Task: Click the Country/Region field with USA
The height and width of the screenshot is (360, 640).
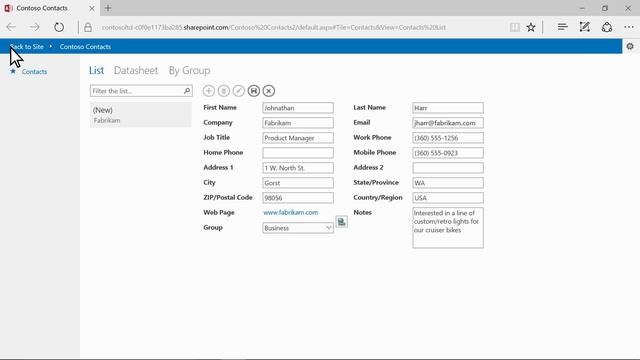Action: click(x=448, y=198)
